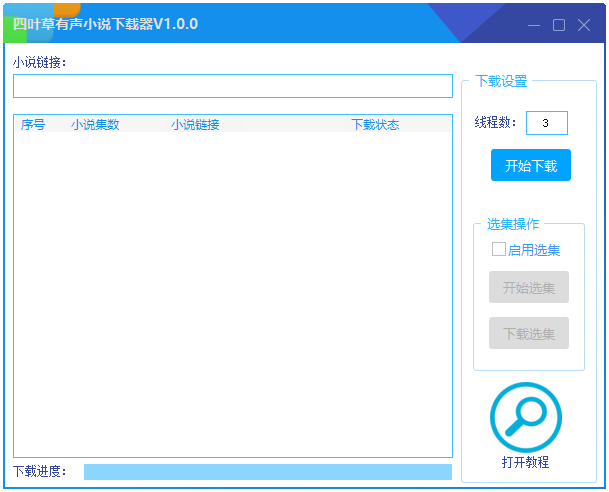Click the 小说链接 column header in table
The width and height of the screenshot is (609, 492).
tap(195, 125)
